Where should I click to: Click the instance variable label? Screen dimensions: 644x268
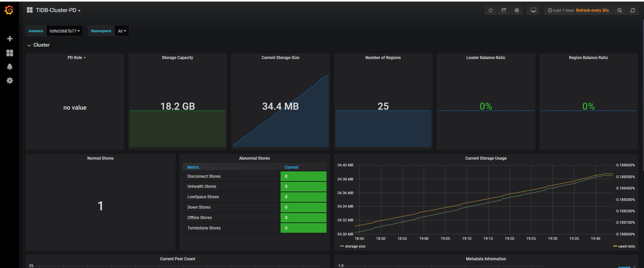click(x=36, y=31)
